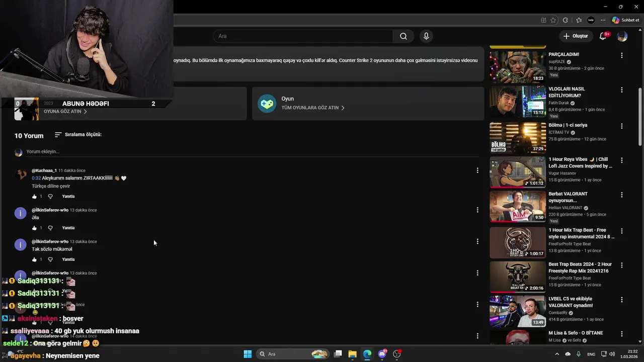
Task: Click the commenter avatar beside 'Əla'
Action: point(20,213)
